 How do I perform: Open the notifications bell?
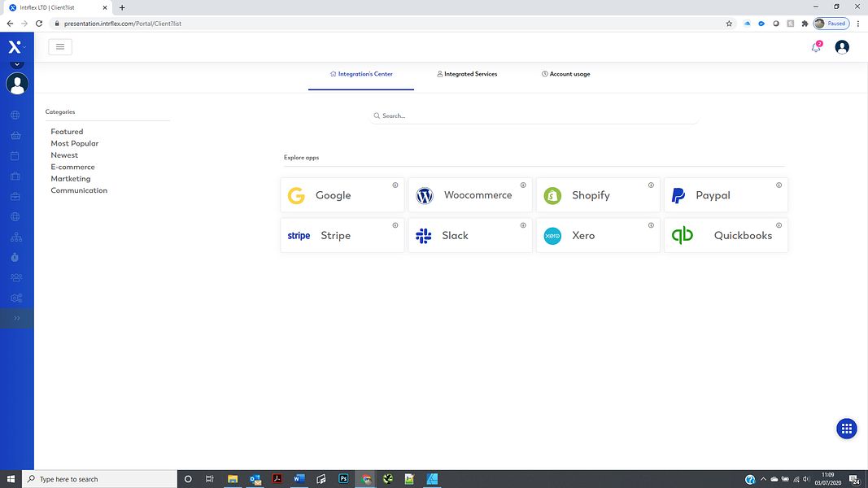pyautogui.click(x=816, y=48)
